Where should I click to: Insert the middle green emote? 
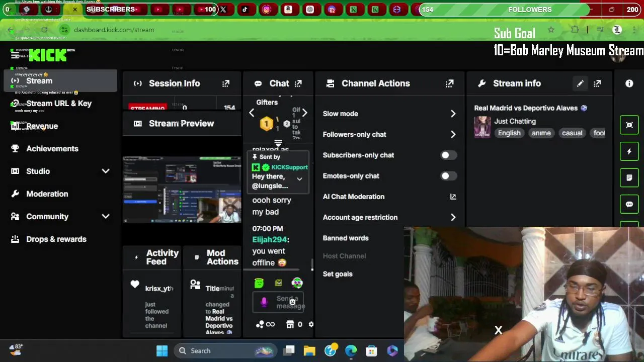tap(278, 283)
